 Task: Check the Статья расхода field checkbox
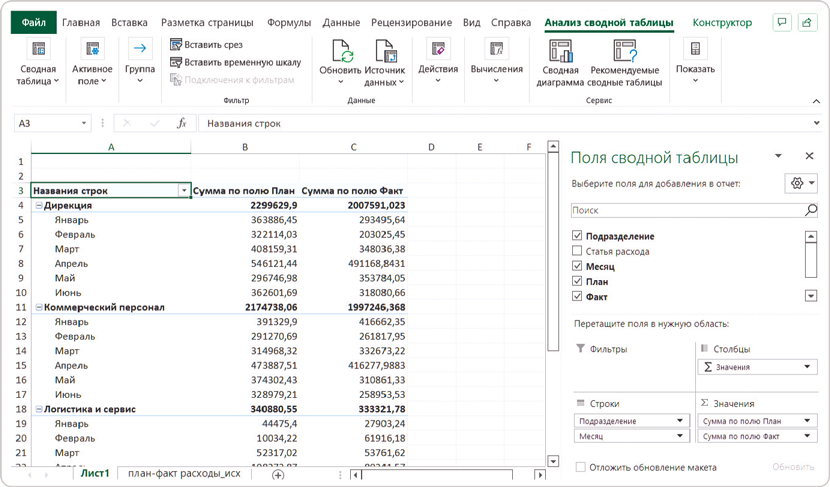pyautogui.click(x=576, y=252)
